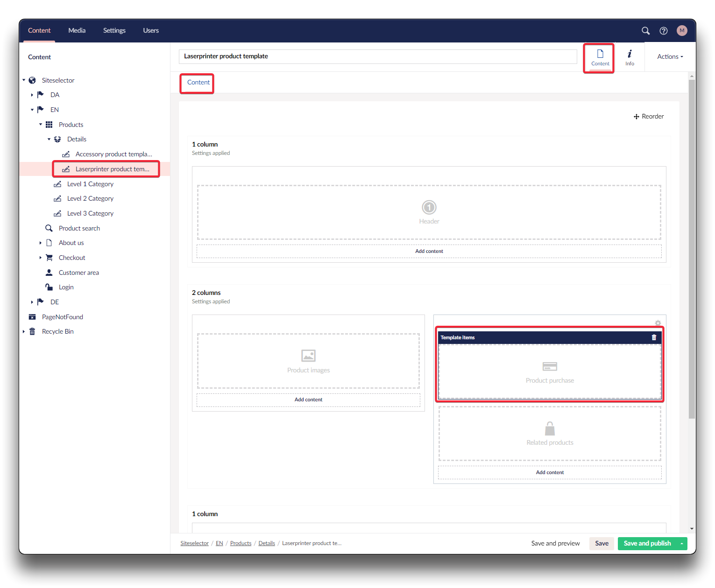Expand the Recycle Bin node
This screenshot has width=715, height=588.
[x=24, y=332]
